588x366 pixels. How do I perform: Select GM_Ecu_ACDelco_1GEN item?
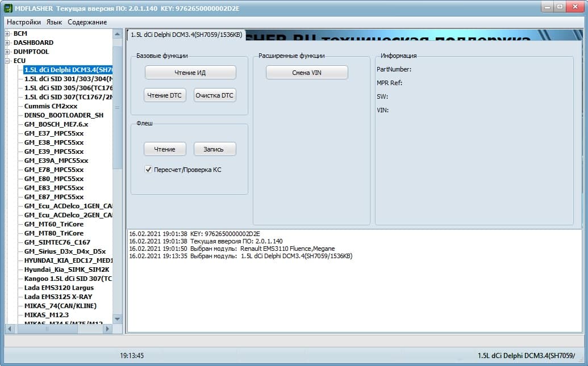pos(68,206)
